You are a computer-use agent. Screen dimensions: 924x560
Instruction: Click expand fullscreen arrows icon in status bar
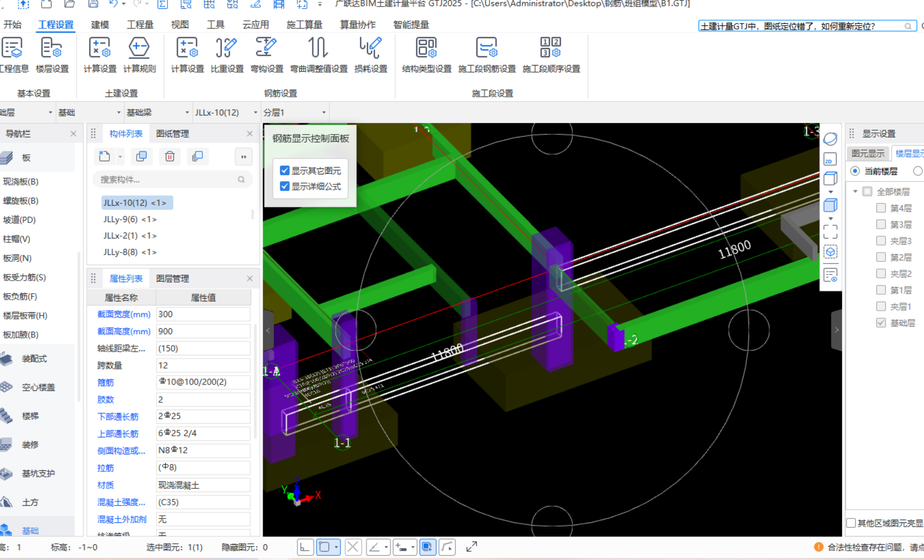[472, 547]
